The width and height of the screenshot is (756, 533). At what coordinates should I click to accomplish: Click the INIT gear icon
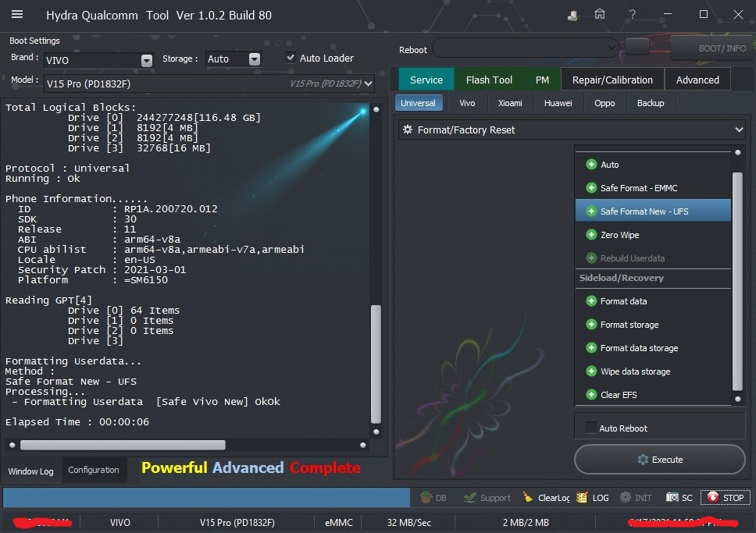626,497
